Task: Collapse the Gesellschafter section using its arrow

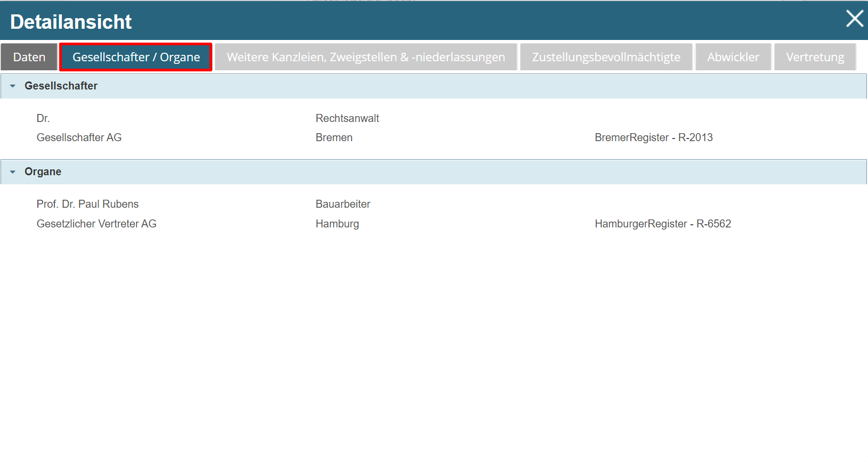Action: [x=13, y=86]
